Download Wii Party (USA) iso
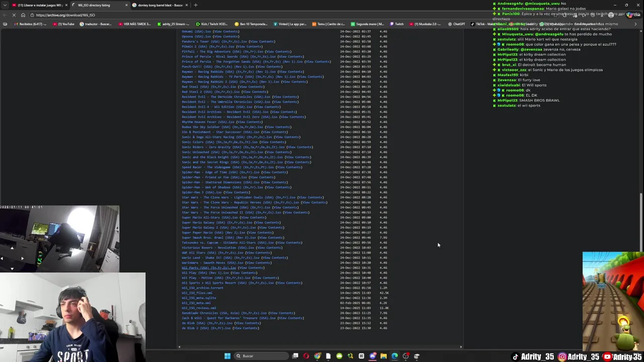This screenshot has height=362, width=644. coord(209,267)
